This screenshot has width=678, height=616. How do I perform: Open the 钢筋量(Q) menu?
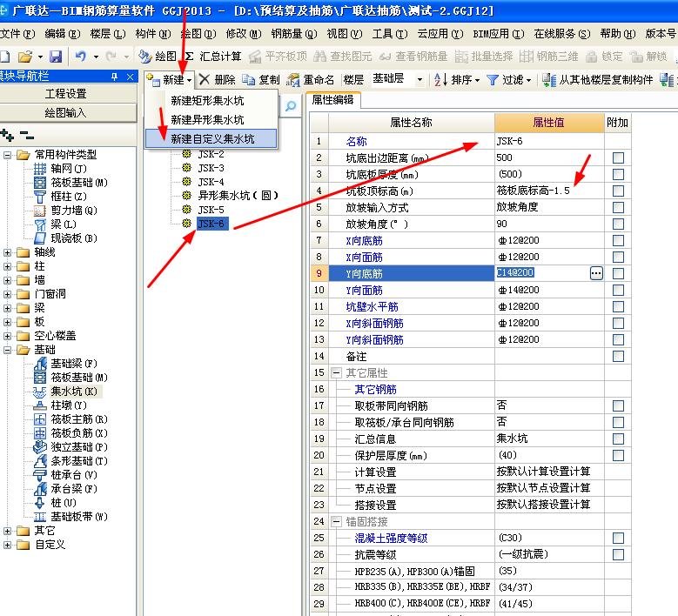[x=294, y=34]
